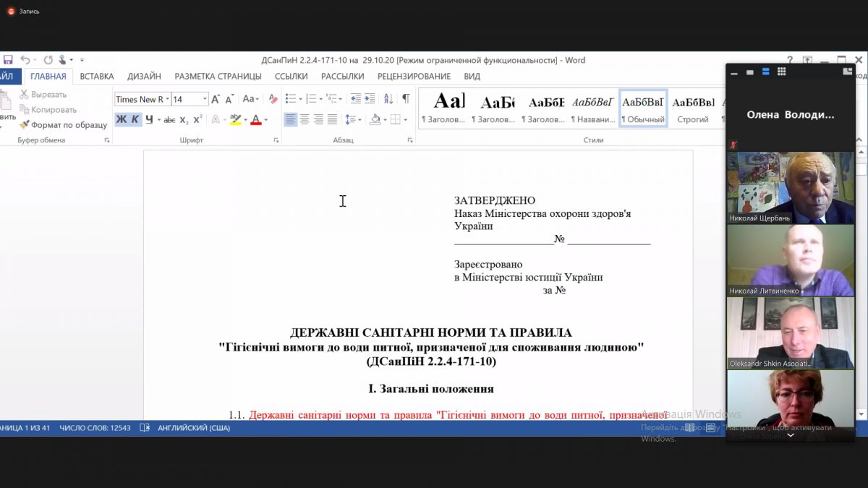The width and height of the screenshot is (868, 488).
Task: Clear all formatting with the eraser icon
Action: pyautogui.click(x=273, y=99)
